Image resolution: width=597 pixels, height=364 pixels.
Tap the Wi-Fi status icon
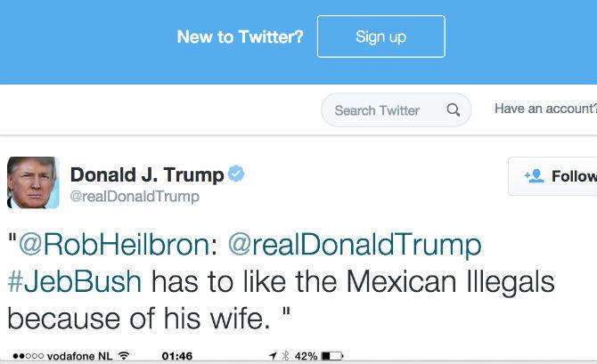tap(123, 357)
